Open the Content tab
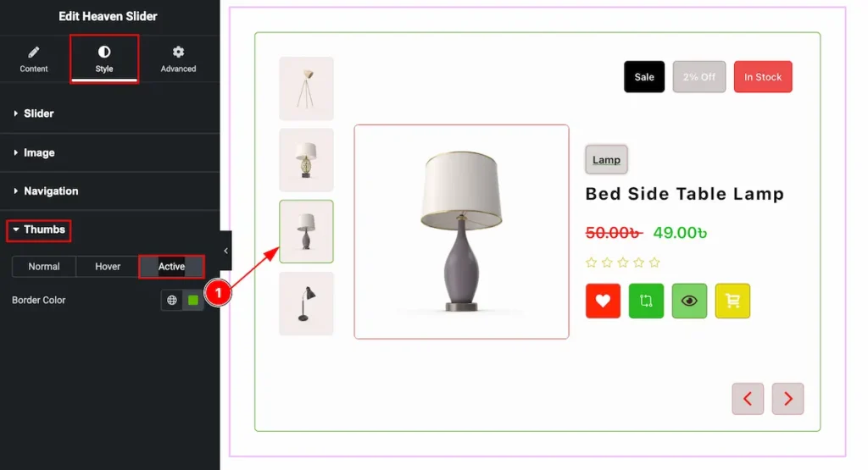The image size is (868, 470). coord(34,59)
